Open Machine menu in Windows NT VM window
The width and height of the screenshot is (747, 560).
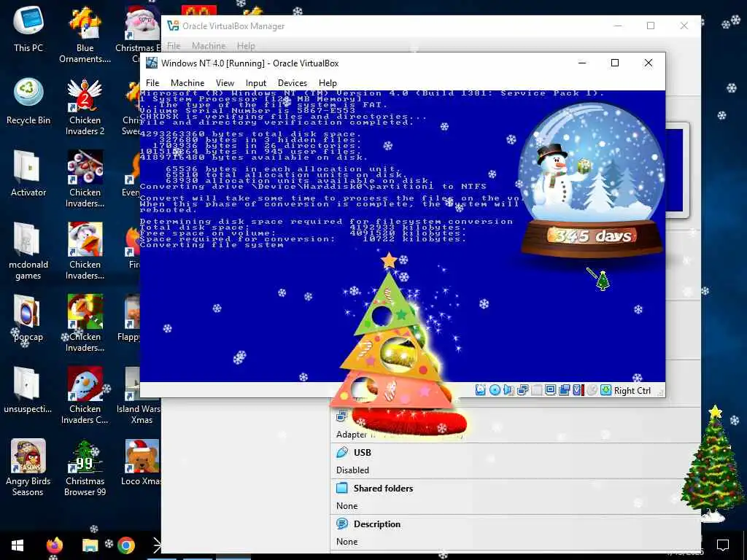[187, 83]
